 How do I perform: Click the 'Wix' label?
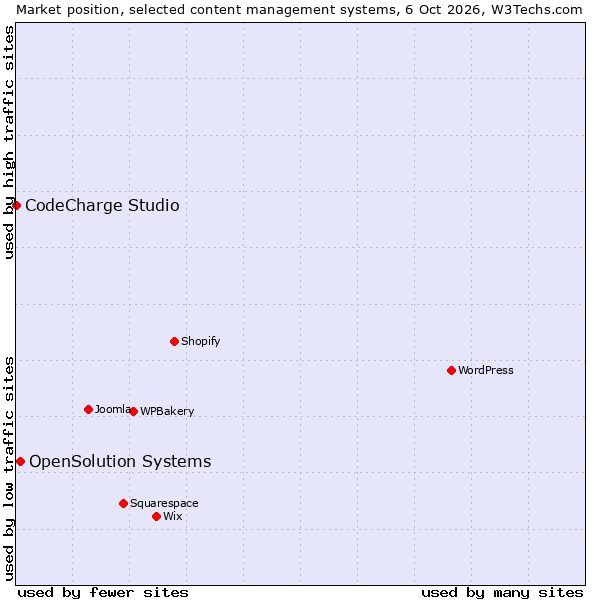(x=173, y=516)
